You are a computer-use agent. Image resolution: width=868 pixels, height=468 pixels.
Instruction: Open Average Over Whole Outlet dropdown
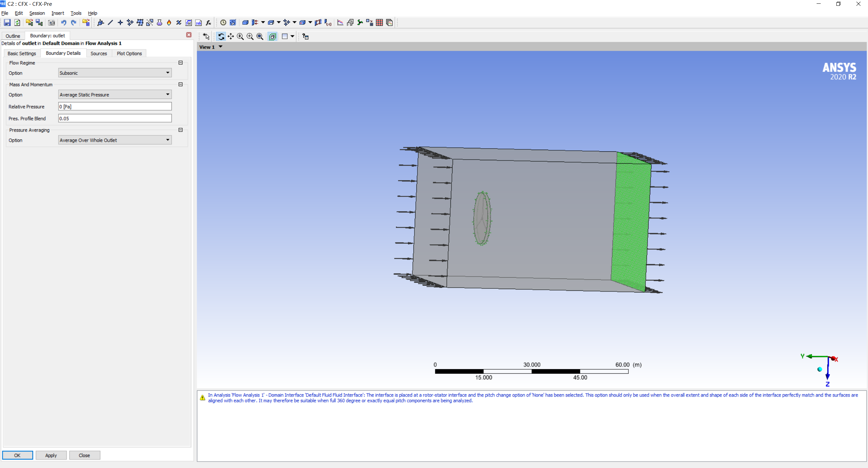coord(115,140)
